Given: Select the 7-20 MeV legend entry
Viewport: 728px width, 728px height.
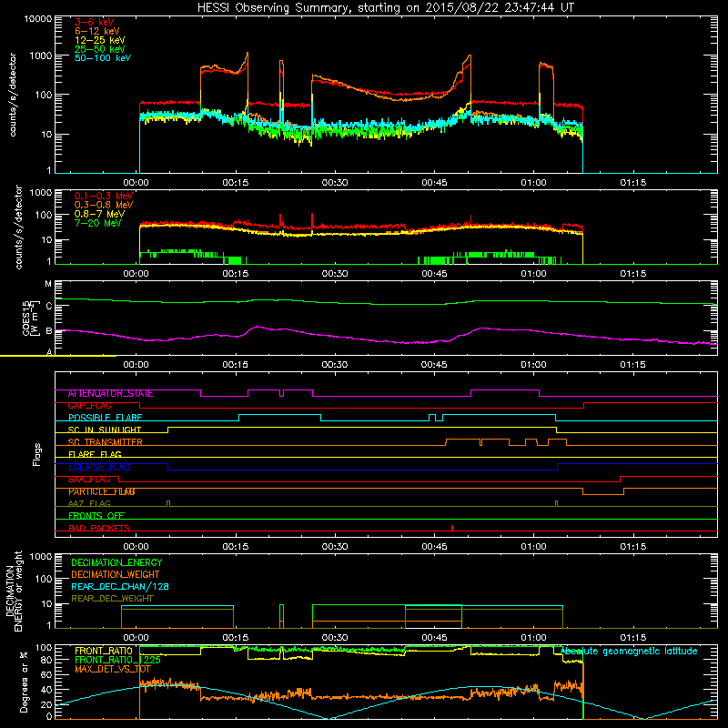Looking at the screenshot, I should (97, 223).
